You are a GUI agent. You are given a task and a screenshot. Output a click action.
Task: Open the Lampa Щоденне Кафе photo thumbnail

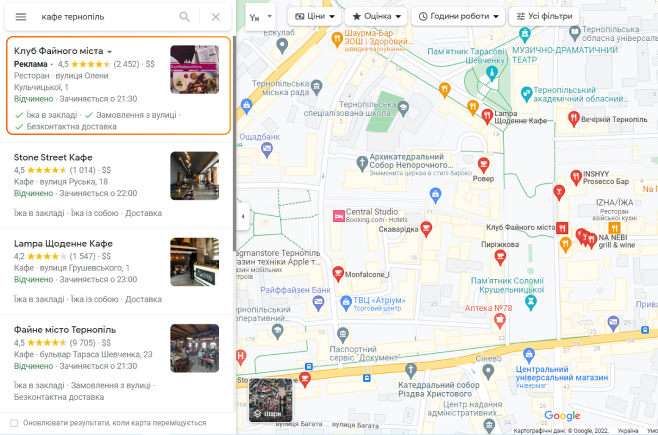194,262
